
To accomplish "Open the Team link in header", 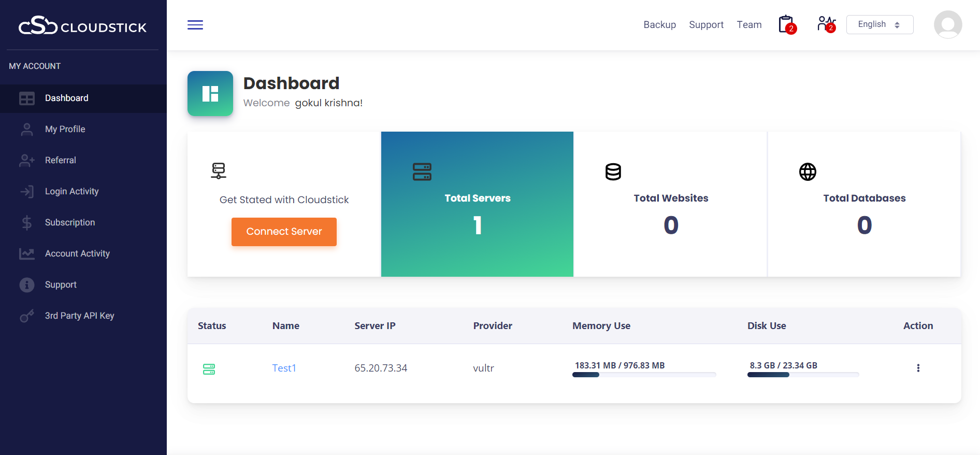I will pos(749,25).
